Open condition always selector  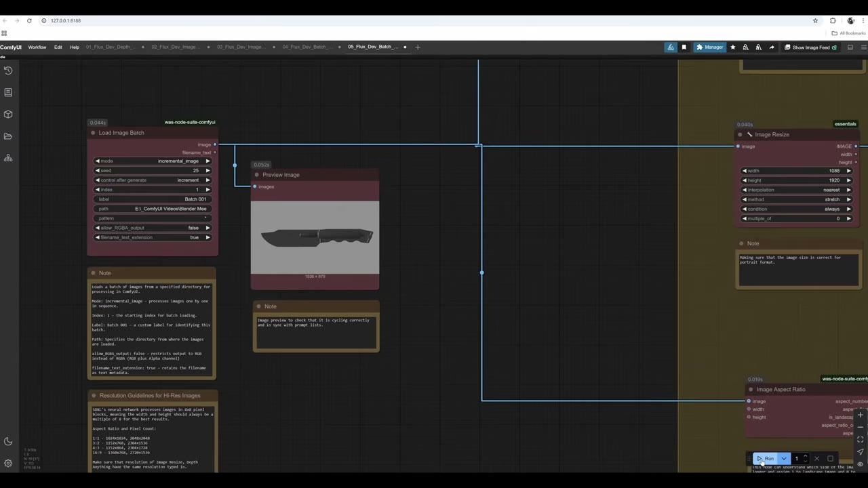pyautogui.click(x=797, y=209)
